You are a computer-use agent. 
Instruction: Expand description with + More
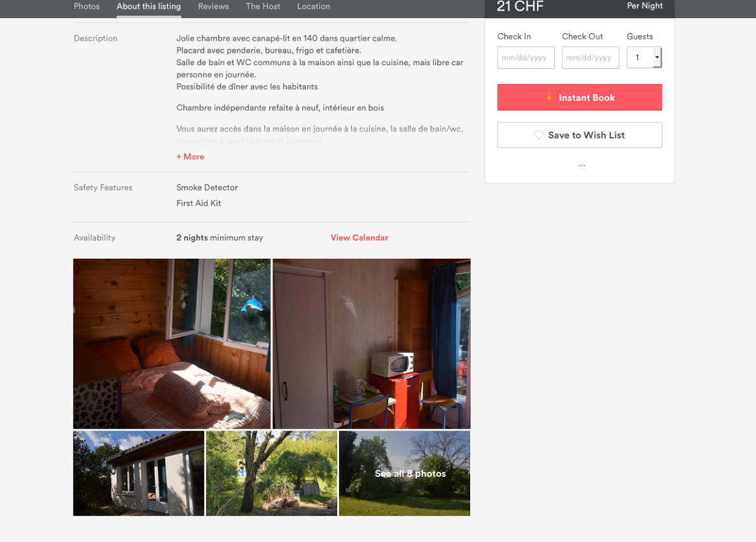[191, 157]
